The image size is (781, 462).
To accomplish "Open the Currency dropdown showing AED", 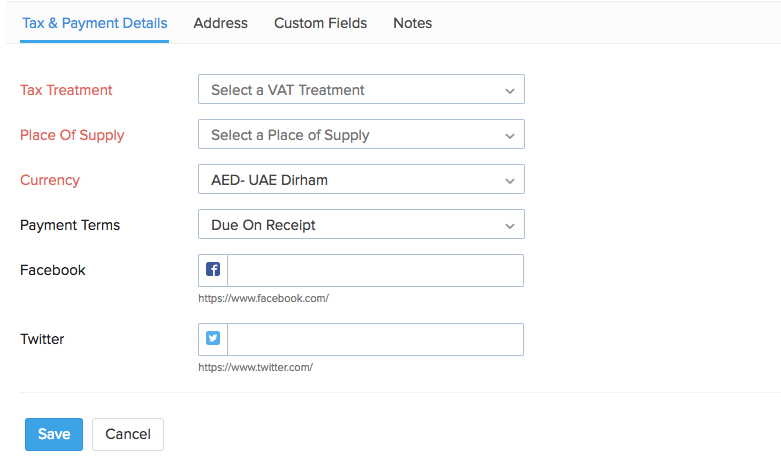I will pos(361,180).
